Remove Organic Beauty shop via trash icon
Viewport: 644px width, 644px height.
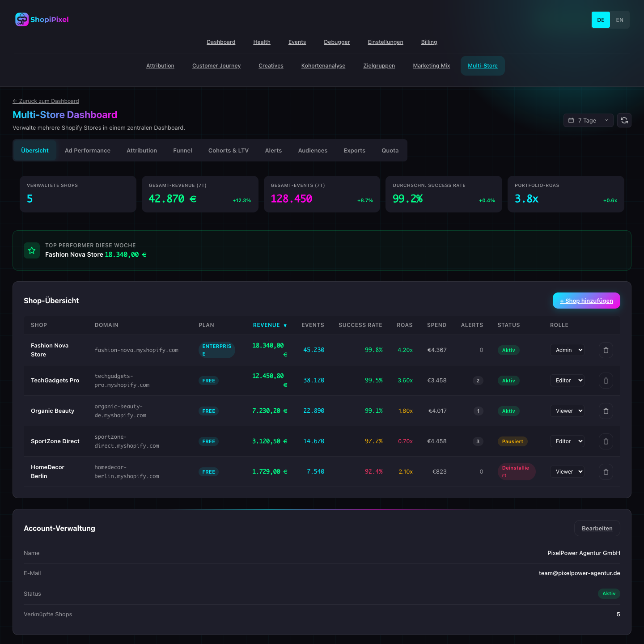[606, 411]
